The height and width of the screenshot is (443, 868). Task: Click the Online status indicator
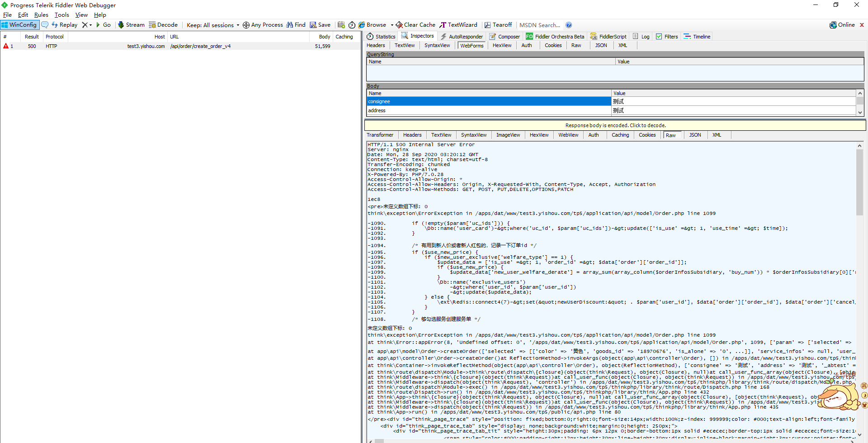click(x=842, y=25)
